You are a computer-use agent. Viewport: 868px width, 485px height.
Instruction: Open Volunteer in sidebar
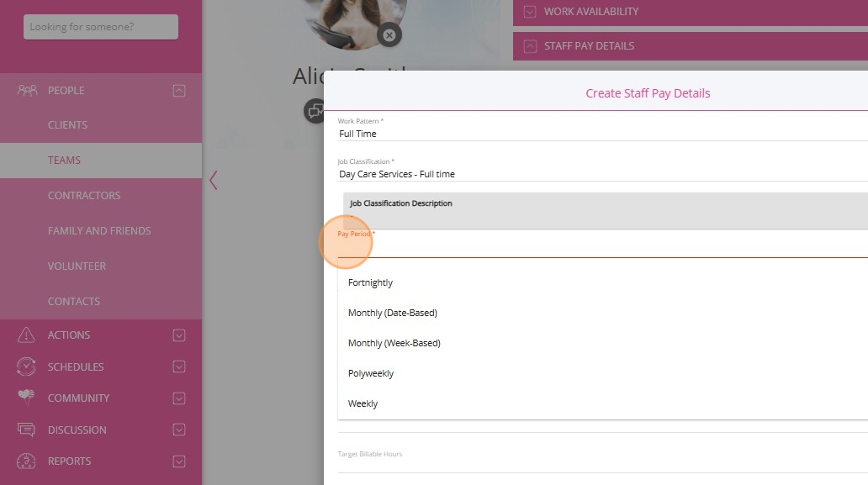(x=101, y=266)
